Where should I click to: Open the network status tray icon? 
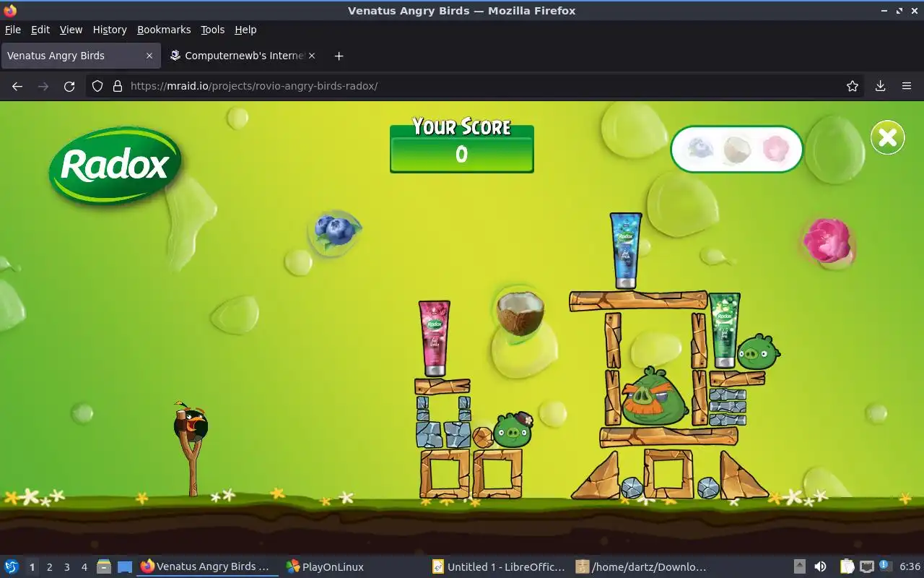point(866,567)
